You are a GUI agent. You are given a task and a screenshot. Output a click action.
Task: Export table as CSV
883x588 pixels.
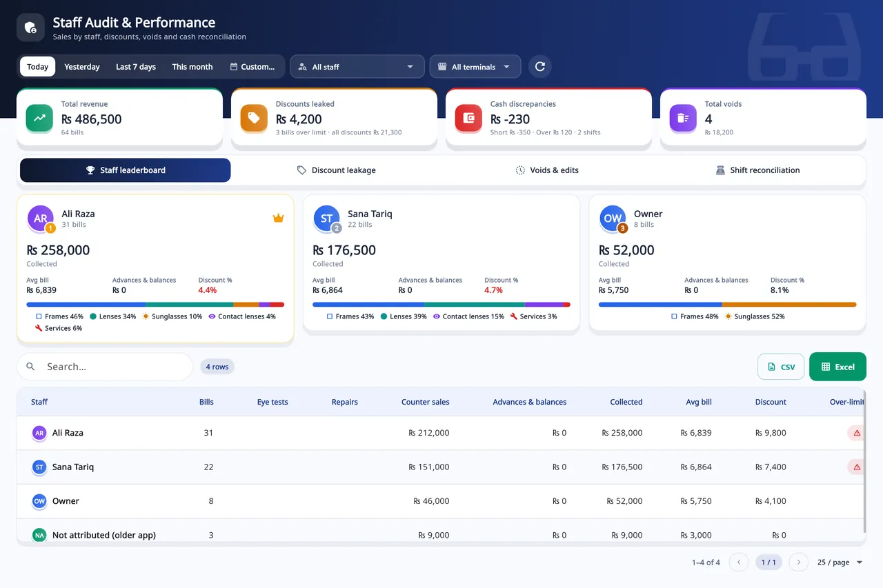pos(781,367)
